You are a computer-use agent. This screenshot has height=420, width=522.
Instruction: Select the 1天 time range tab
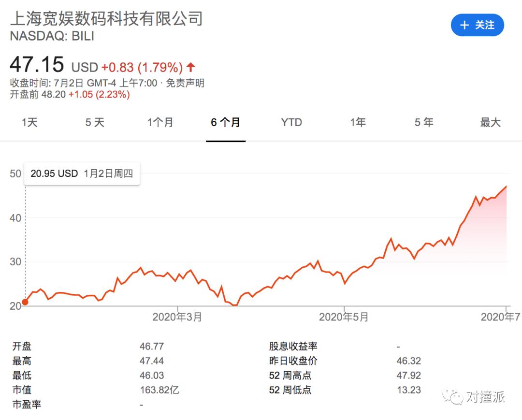pyautogui.click(x=29, y=123)
